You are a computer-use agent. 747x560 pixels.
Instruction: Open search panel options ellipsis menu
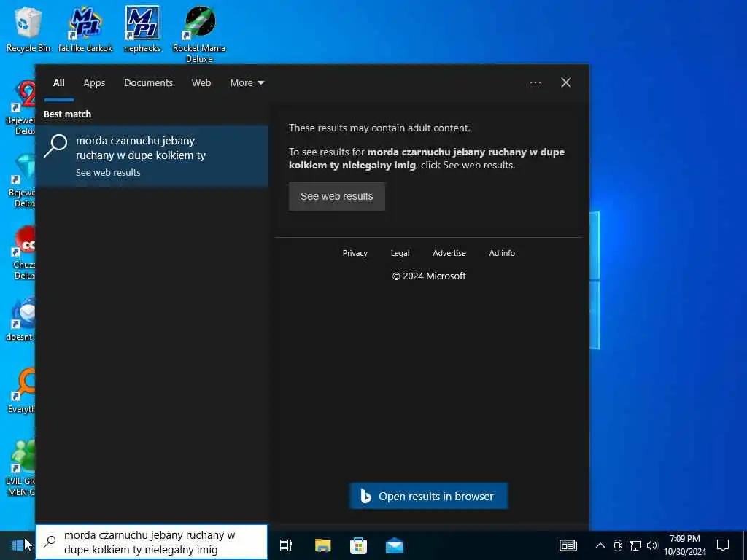click(535, 83)
